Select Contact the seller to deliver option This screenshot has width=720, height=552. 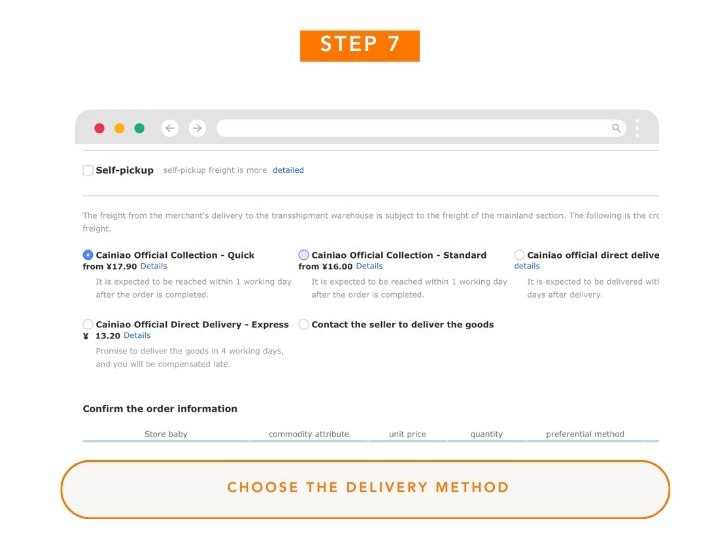(x=304, y=325)
